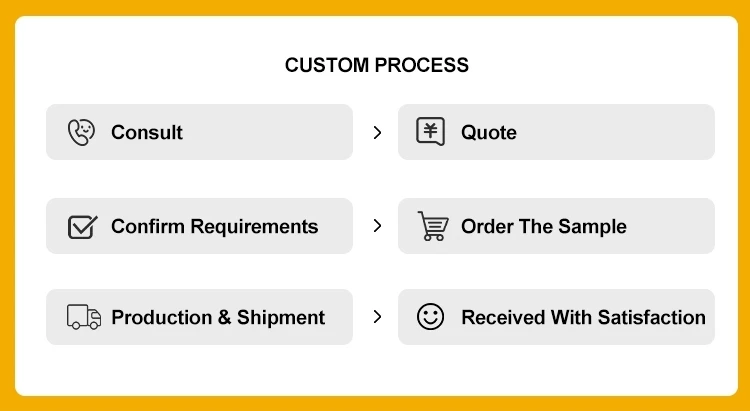This screenshot has height=411, width=750.
Task: Select Received With Satisfaction text
Action: [x=583, y=317]
